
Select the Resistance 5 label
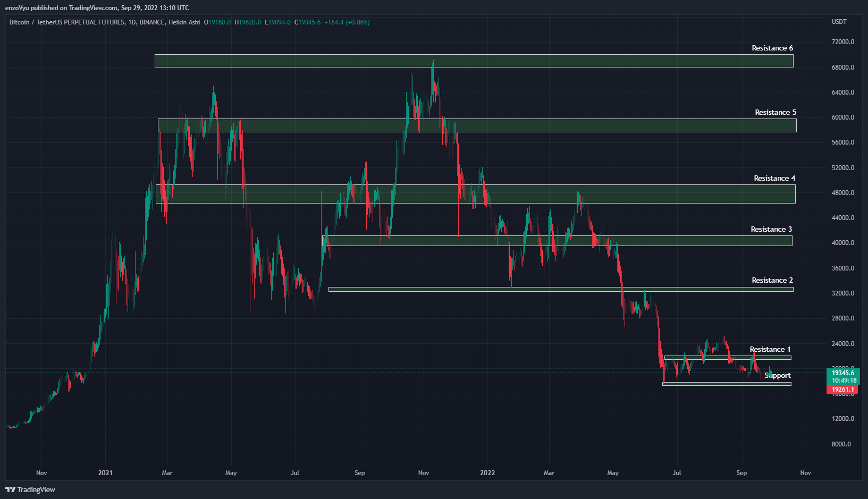[x=776, y=113]
